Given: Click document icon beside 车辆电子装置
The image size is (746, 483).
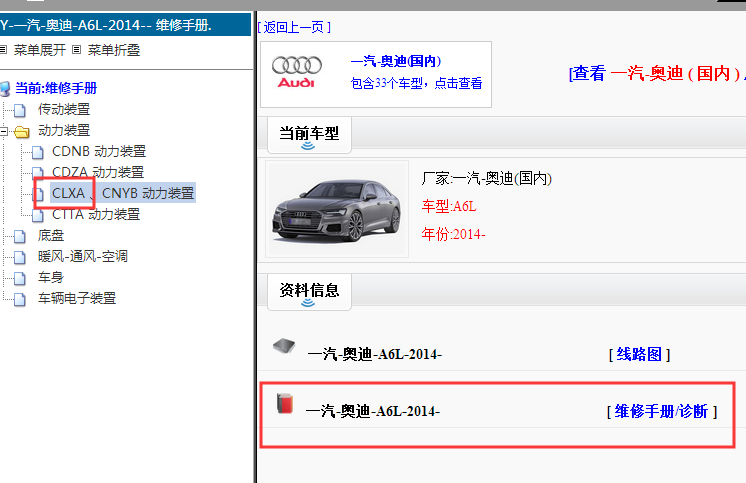Looking at the screenshot, I should pyautogui.click(x=20, y=299).
